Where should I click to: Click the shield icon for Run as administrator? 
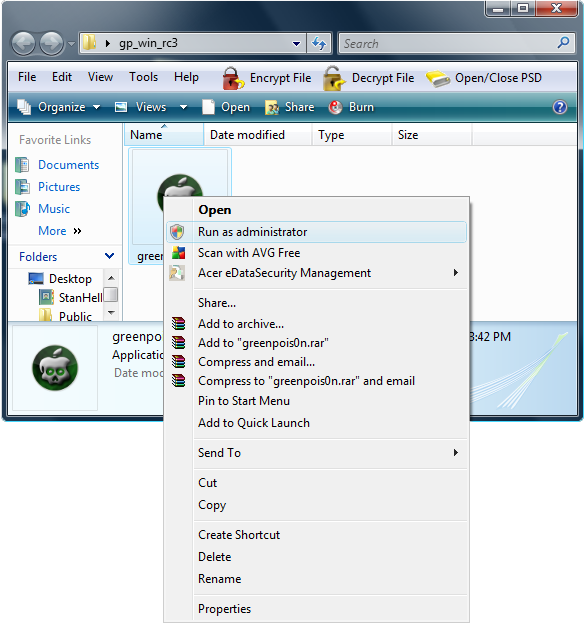pyautogui.click(x=177, y=232)
